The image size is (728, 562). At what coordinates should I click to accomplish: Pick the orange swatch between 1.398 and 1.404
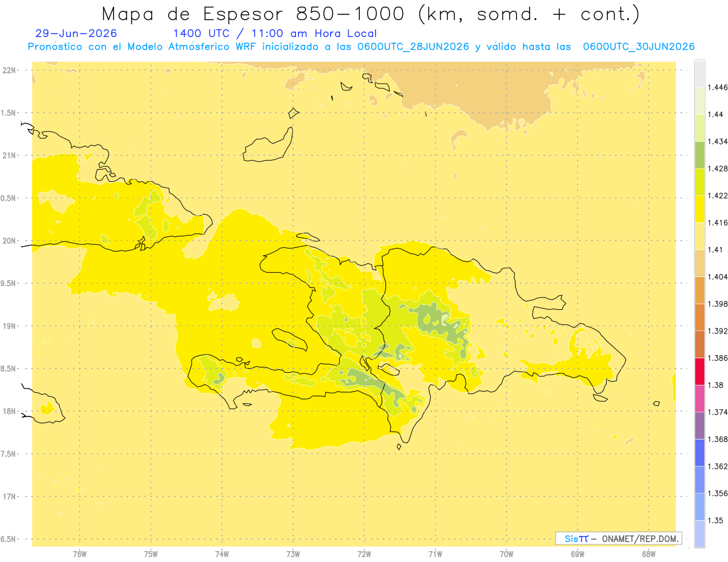[x=699, y=290]
